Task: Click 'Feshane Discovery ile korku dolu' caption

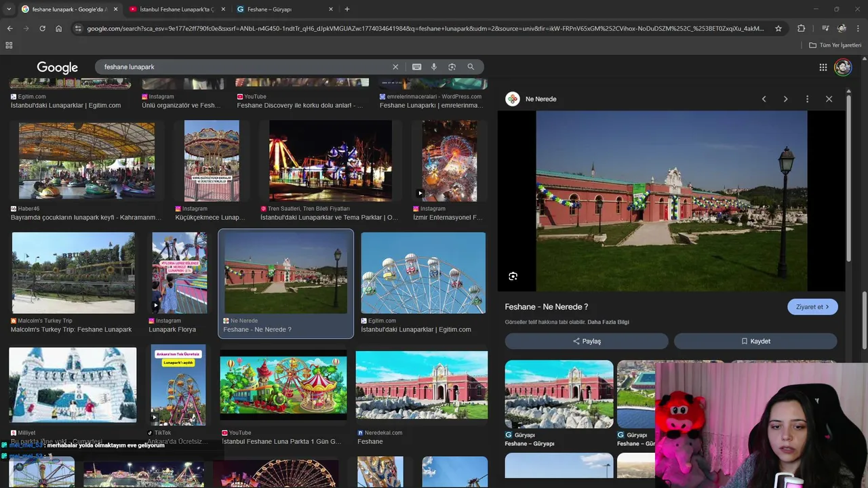Action: coord(300,106)
